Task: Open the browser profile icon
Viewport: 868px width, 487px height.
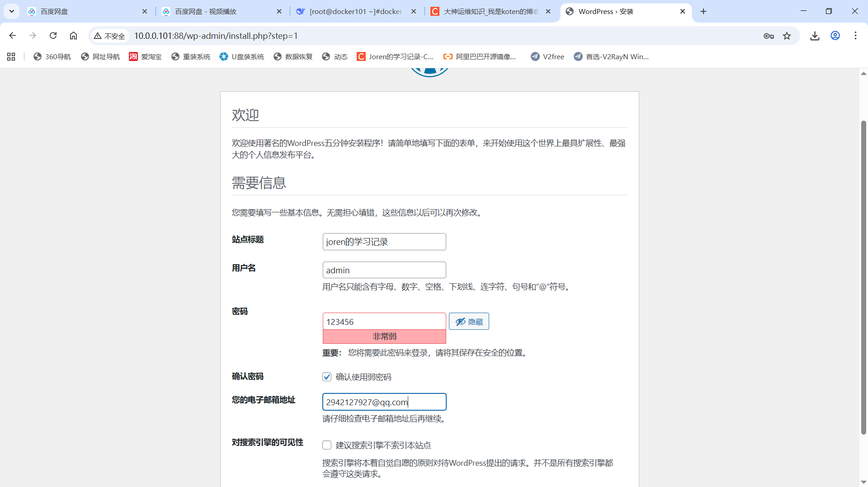Action: click(835, 36)
